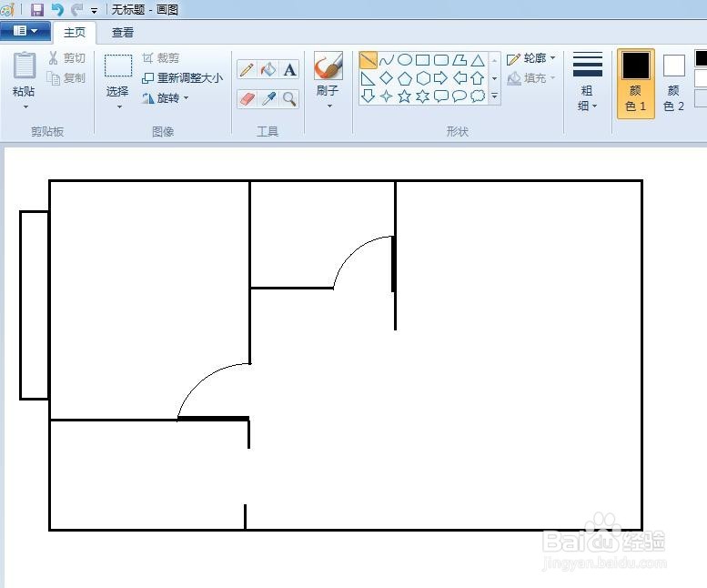Select the Four-point star shape
The image size is (707, 588).
(x=387, y=96)
